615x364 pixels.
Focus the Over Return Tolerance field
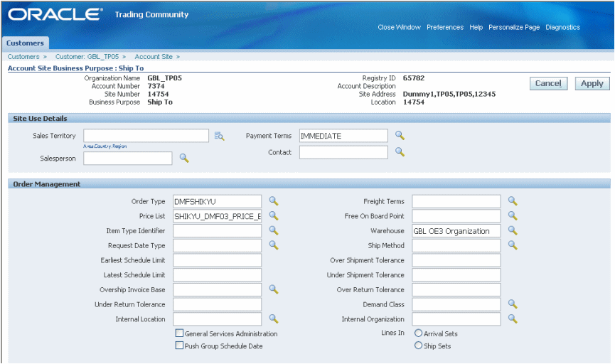point(456,289)
